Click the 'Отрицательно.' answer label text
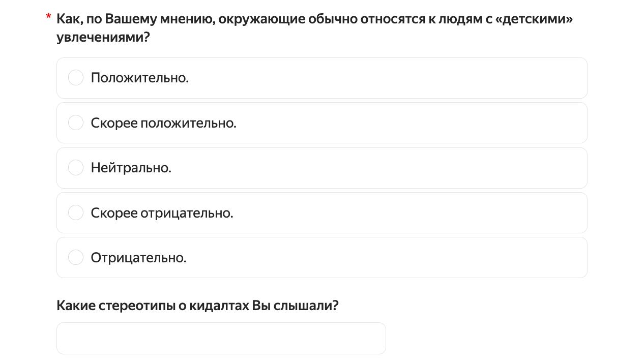Image resolution: width=644 pixels, height=364 pixels. 139,258
